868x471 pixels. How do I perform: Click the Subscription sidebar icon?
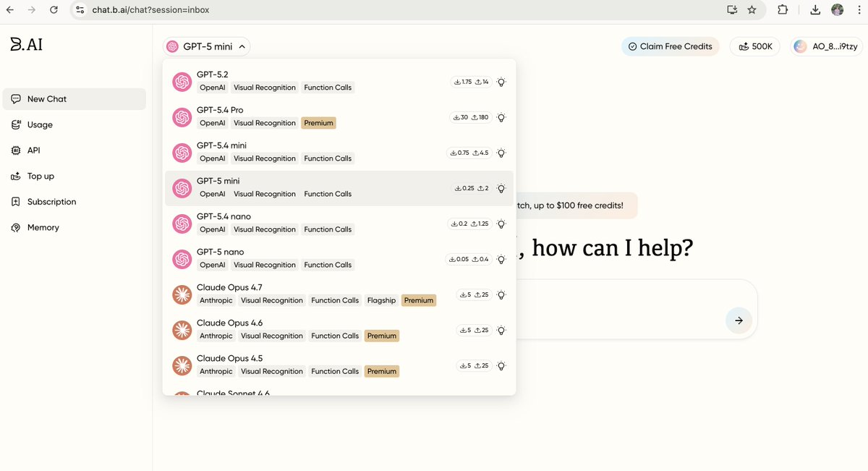tap(16, 202)
